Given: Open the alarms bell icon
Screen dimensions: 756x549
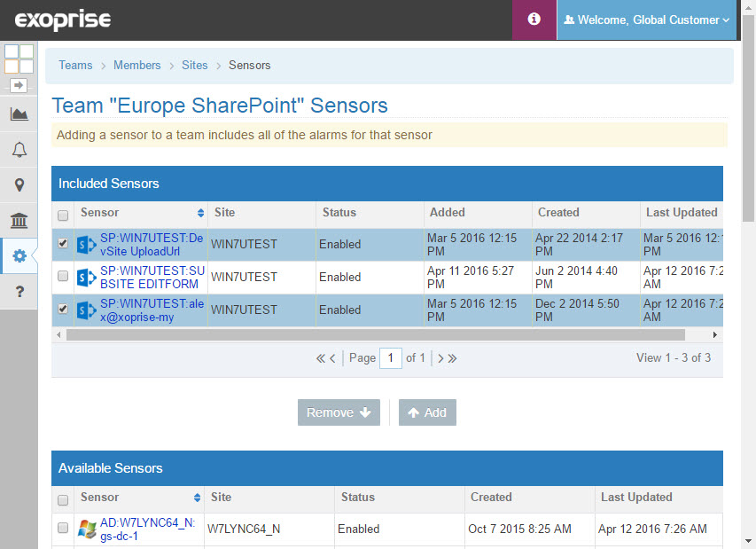Looking at the screenshot, I should 19,150.
